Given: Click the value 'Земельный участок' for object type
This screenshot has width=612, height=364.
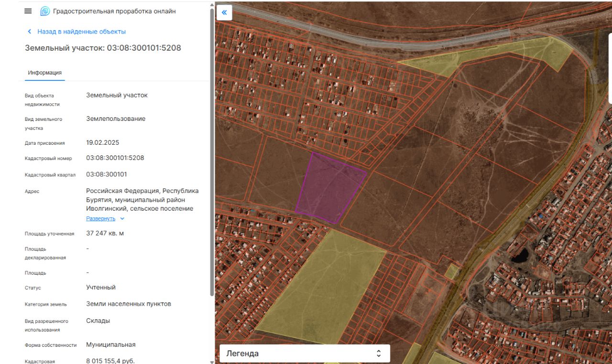Looking at the screenshot, I should pyautogui.click(x=117, y=95).
